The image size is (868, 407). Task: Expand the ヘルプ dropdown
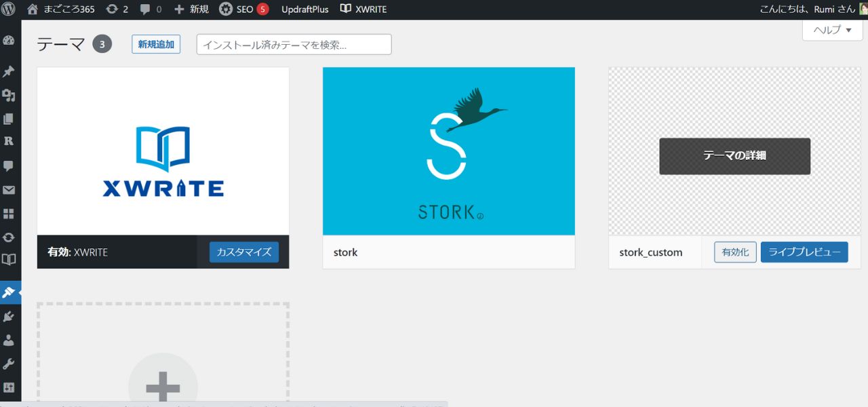[832, 30]
